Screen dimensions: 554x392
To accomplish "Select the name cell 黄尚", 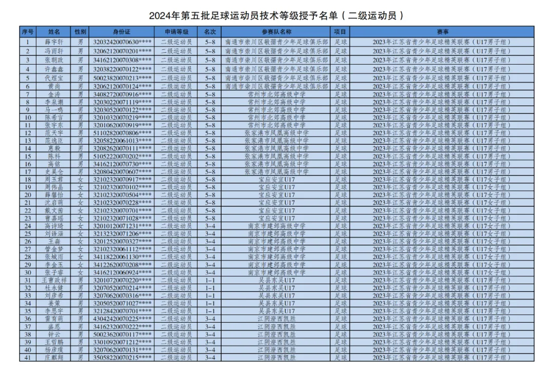I will click(54, 86).
